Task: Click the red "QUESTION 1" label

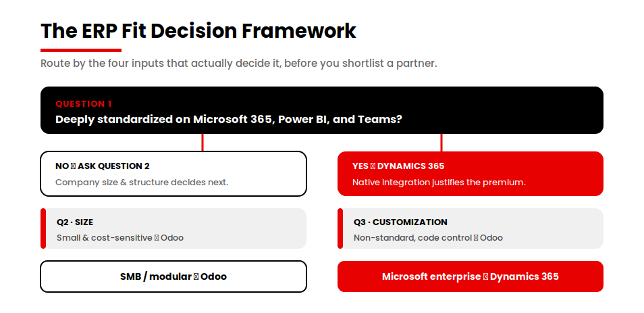Action: 84,103
